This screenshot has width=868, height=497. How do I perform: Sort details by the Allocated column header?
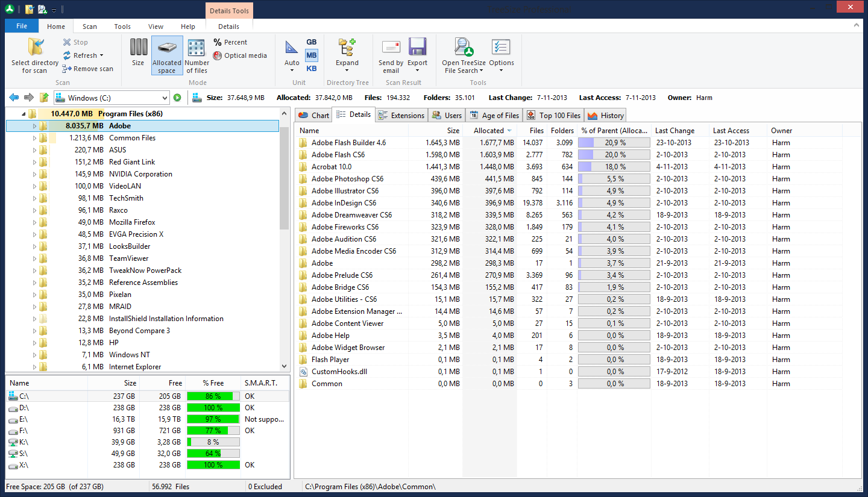[489, 131]
